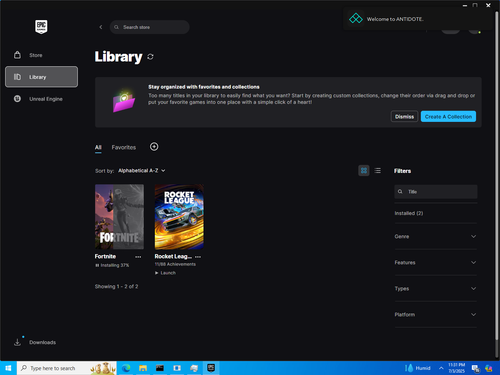Launch Rocket League
The image size is (500, 375).
coord(165,273)
